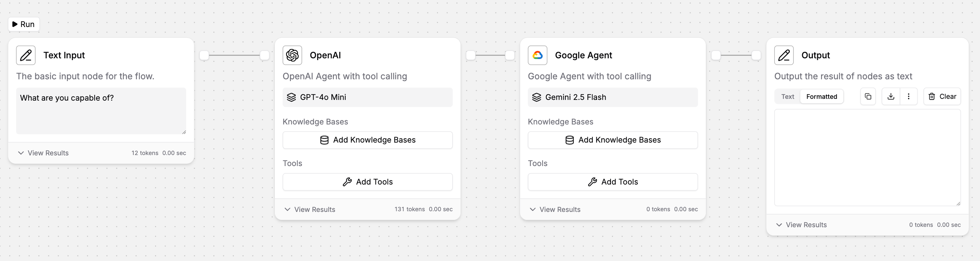Expand View Results on Google Agent node
The width and height of the screenshot is (980, 261).
point(555,209)
